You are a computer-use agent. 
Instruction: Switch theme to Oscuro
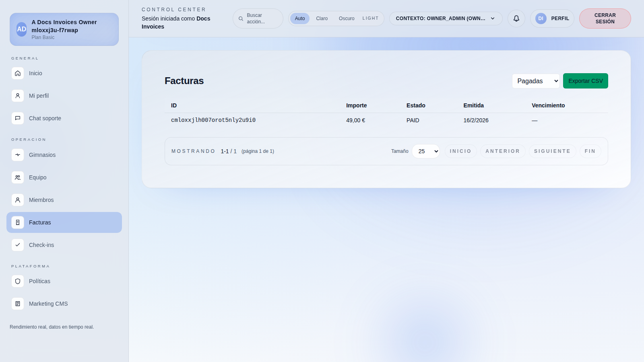[x=346, y=18]
